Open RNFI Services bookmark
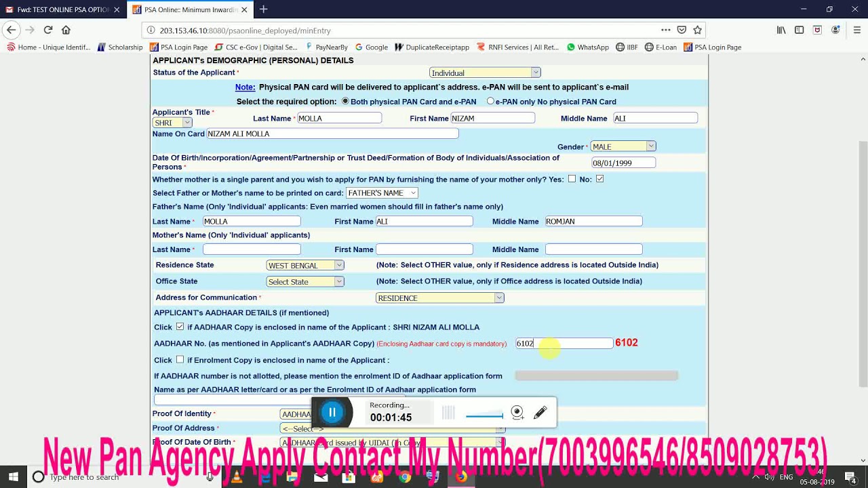Image resolution: width=868 pixels, height=488 pixels. pos(517,47)
